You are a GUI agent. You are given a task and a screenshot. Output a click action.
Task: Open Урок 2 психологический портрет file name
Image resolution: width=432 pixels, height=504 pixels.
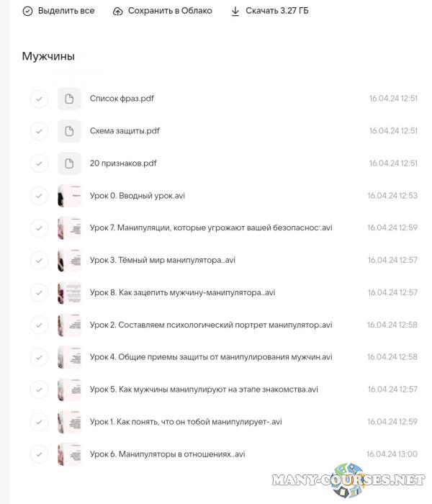pyautogui.click(x=210, y=325)
